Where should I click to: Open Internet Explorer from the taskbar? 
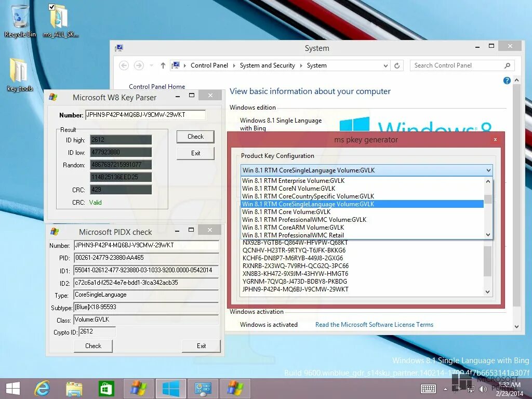point(42,388)
